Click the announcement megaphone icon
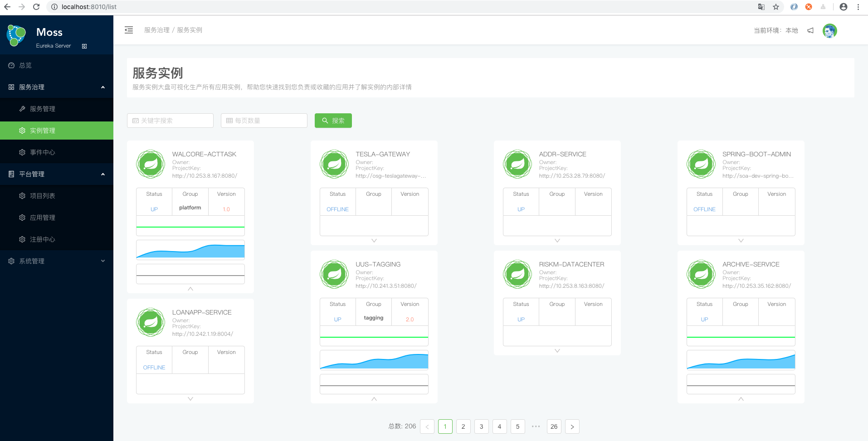868x441 pixels. (x=810, y=30)
